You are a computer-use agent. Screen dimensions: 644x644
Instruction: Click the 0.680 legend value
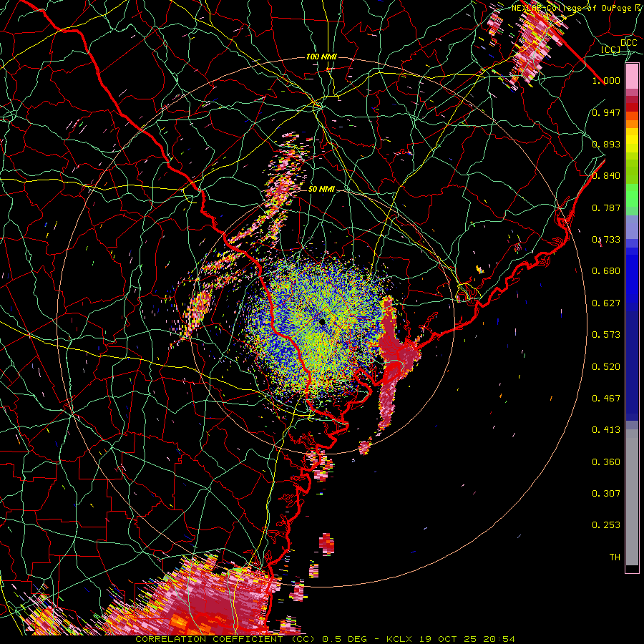tap(606, 271)
